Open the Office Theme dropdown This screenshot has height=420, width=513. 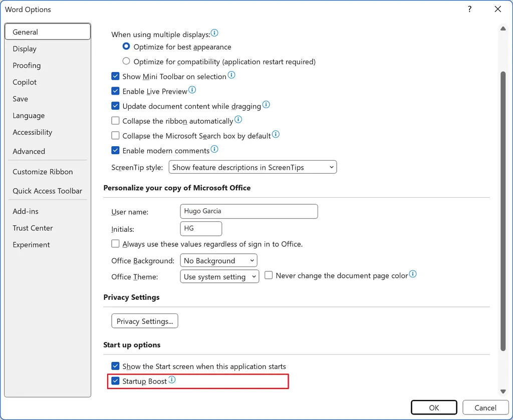(x=219, y=276)
